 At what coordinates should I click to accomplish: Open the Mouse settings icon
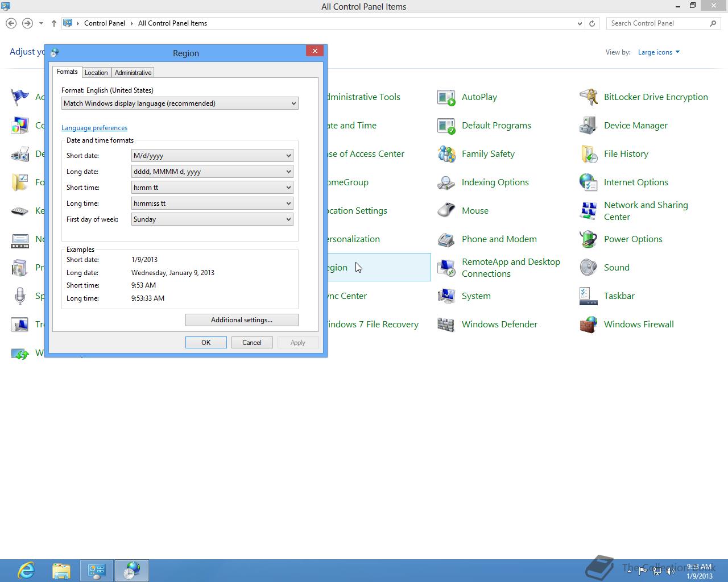click(x=446, y=211)
